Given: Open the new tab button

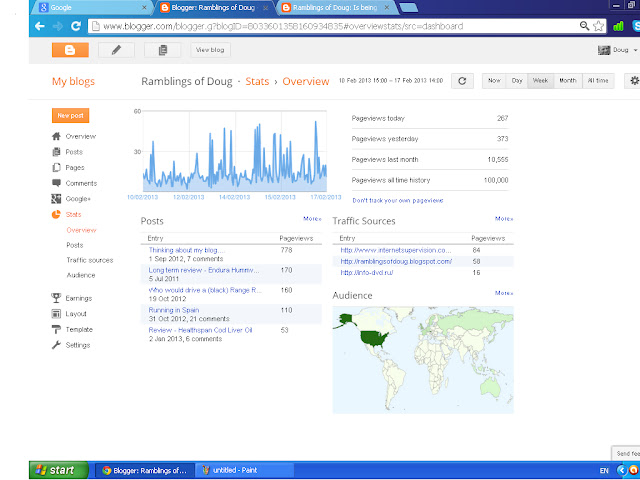Looking at the screenshot, I should click(408, 7).
